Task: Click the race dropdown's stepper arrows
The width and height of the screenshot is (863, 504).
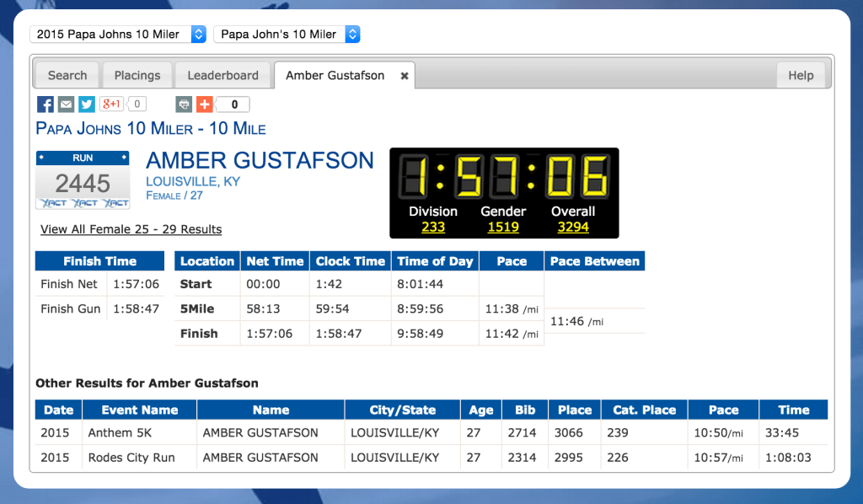Action: tap(353, 35)
